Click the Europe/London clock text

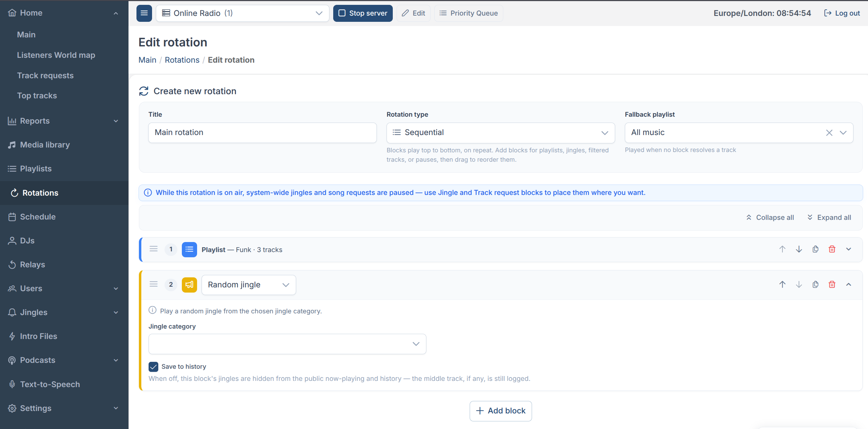pos(762,13)
